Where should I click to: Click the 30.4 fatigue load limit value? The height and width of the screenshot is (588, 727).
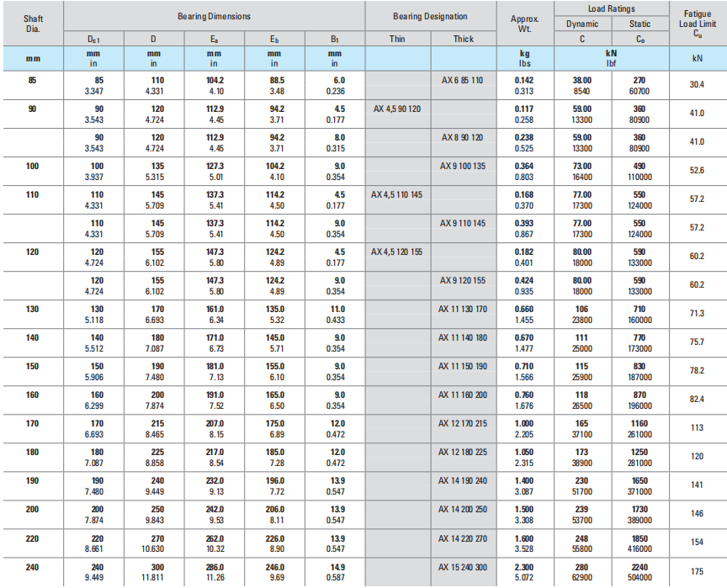(697, 85)
